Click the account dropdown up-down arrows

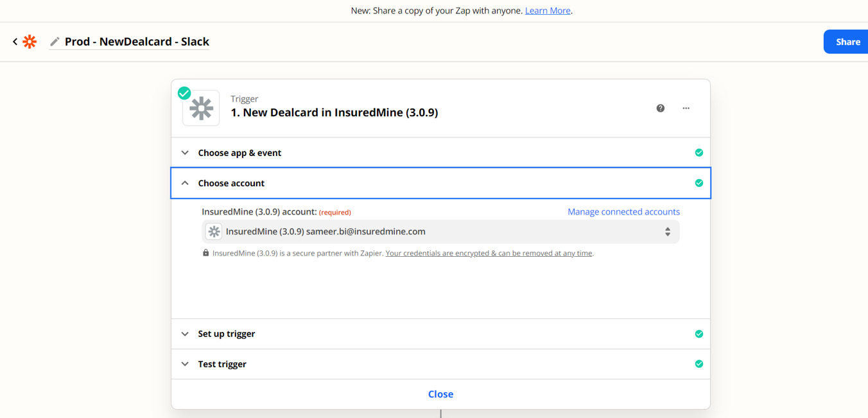(668, 232)
